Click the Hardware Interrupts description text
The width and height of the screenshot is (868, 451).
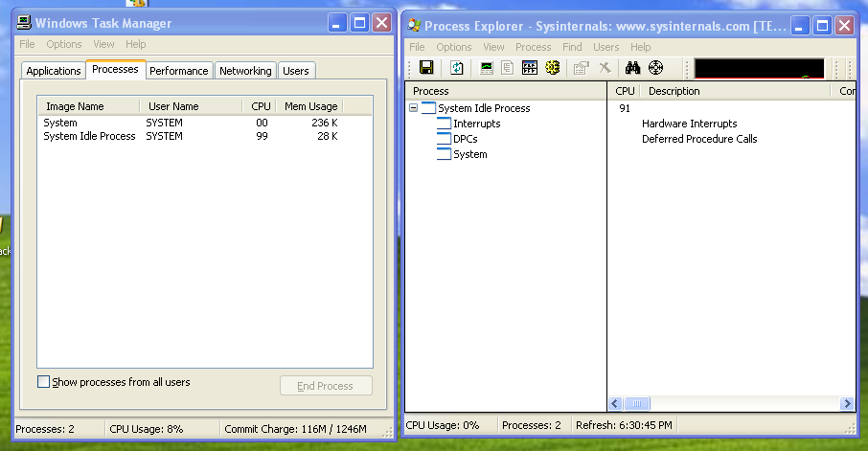(689, 124)
